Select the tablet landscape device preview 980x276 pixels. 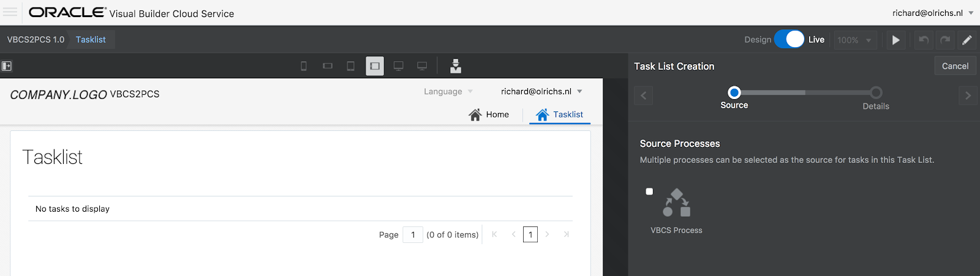[x=375, y=66]
